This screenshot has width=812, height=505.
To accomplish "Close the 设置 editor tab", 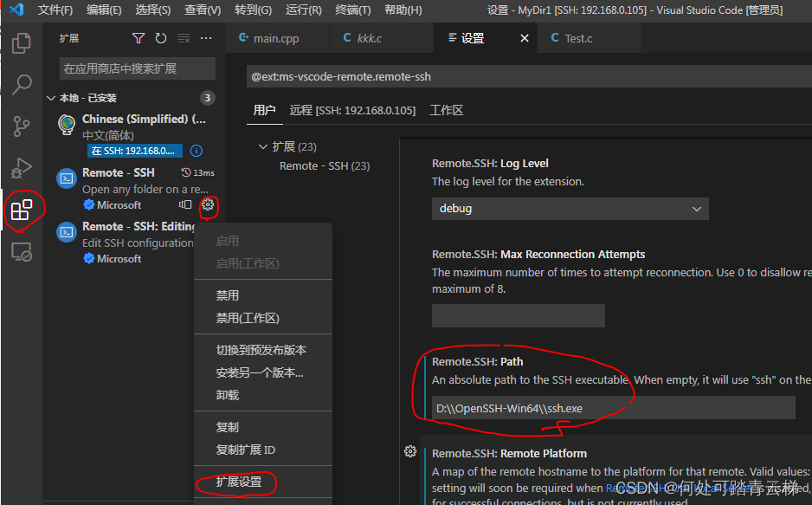I will tap(525, 38).
